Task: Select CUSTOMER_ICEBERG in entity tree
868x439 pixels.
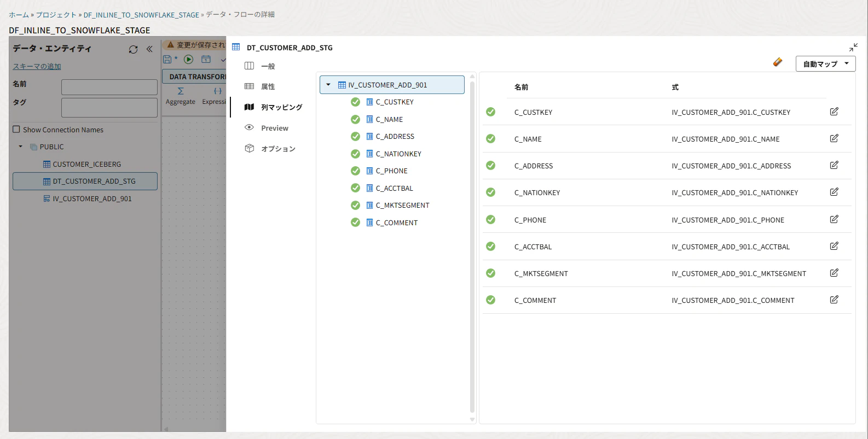Action: 86,164
